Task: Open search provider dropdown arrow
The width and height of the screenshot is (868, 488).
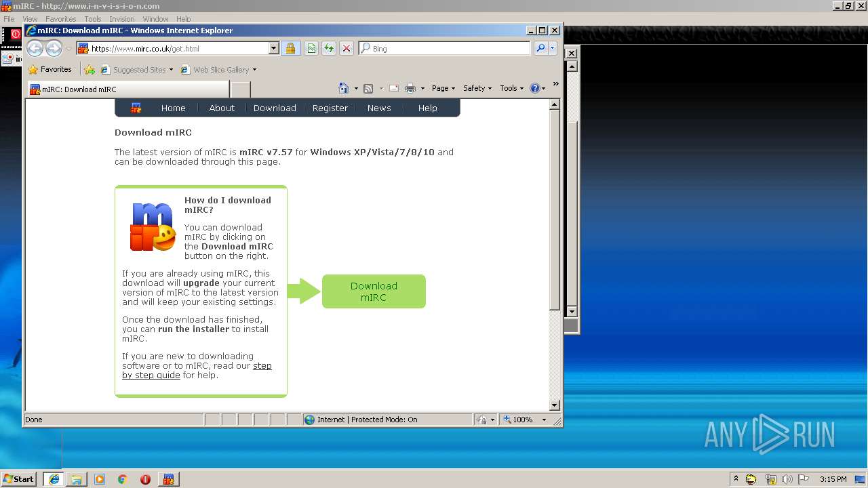Action: (x=553, y=48)
